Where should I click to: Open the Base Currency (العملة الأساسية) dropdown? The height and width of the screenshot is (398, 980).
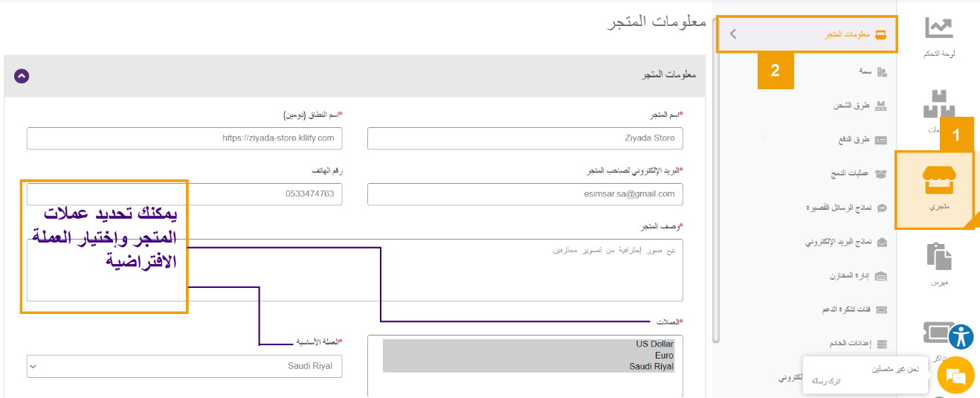[x=184, y=366]
